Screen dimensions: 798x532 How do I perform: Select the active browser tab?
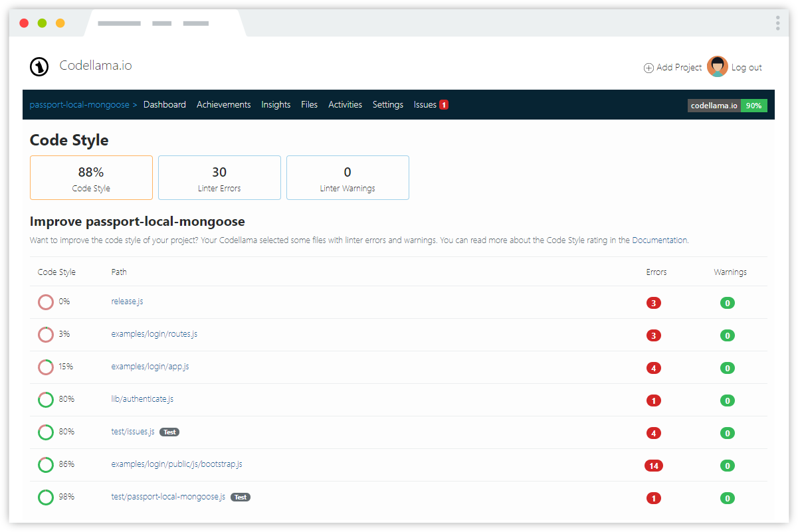[165, 23]
